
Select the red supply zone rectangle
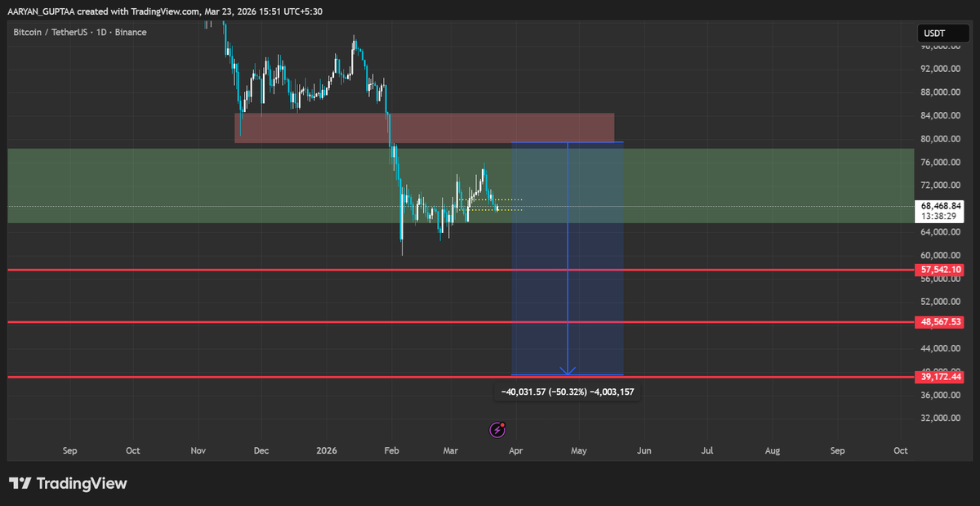click(424, 128)
